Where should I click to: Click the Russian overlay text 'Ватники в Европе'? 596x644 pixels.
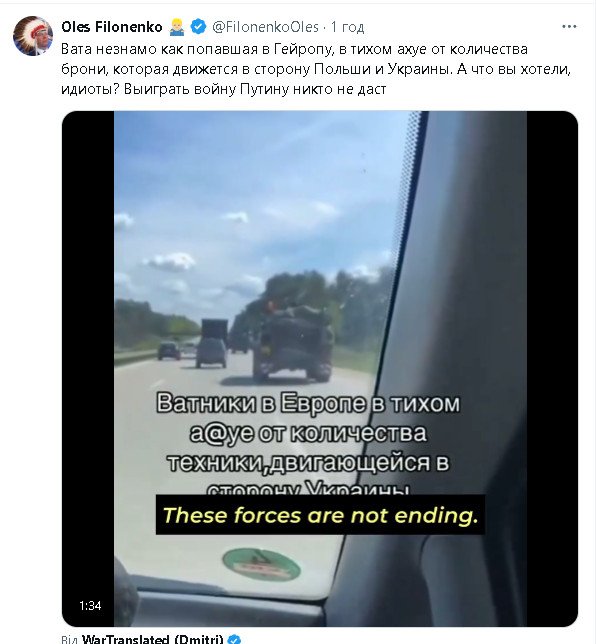(261, 403)
